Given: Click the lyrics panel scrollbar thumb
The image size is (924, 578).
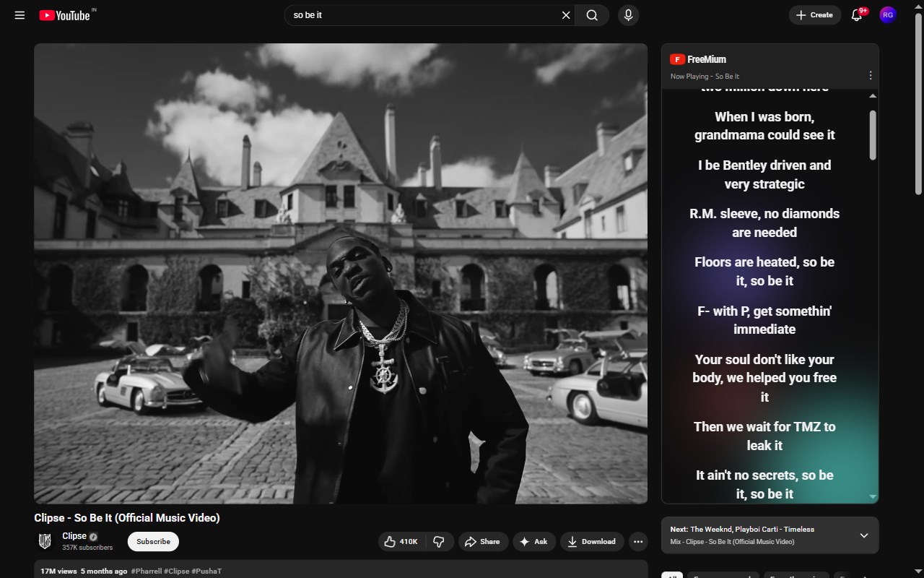Looking at the screenshot, I should (x=873, y=135).
